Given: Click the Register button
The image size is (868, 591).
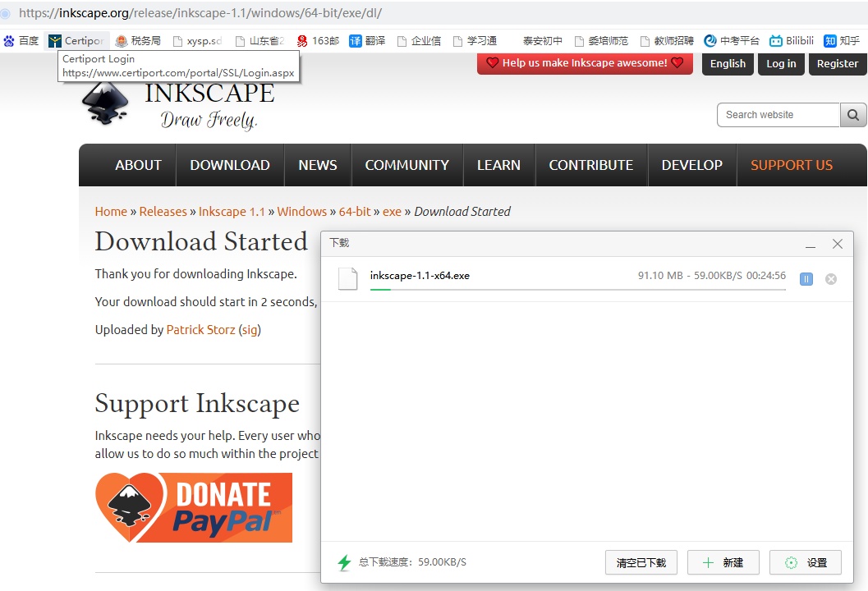Looking at the screenshot, I should pyautogui.click(x=838, y=64).
